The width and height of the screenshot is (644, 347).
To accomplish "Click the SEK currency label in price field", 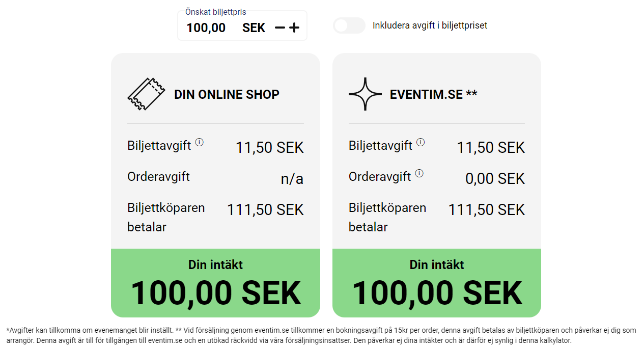I will [x=254, y=28].
